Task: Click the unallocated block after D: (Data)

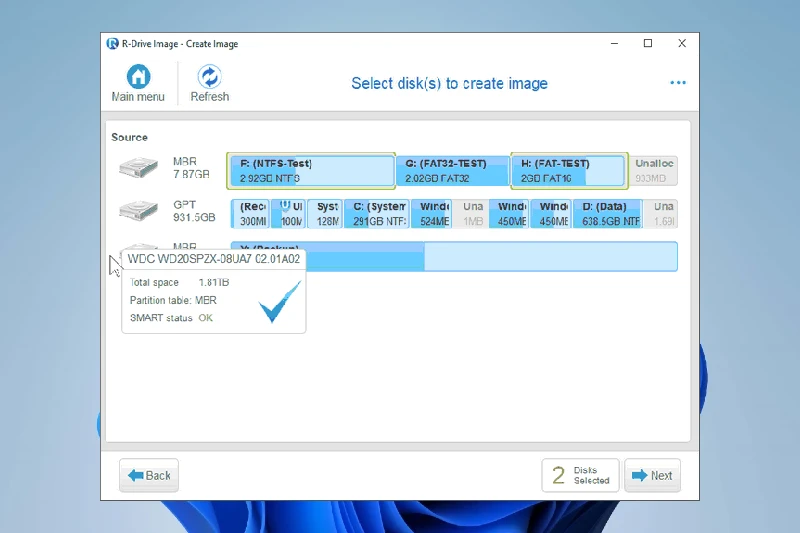Action: [x=661, y=213]
